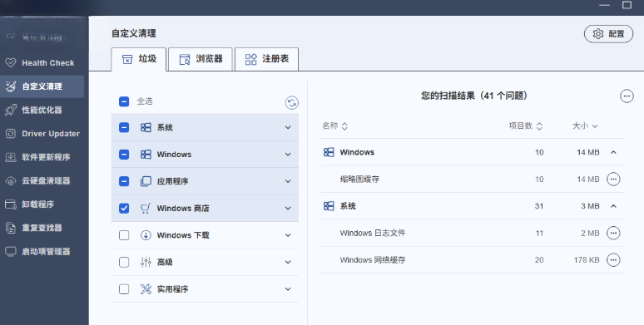
Task: Open 软件更新程序 sidebar icon
Action: pos(11,157)
